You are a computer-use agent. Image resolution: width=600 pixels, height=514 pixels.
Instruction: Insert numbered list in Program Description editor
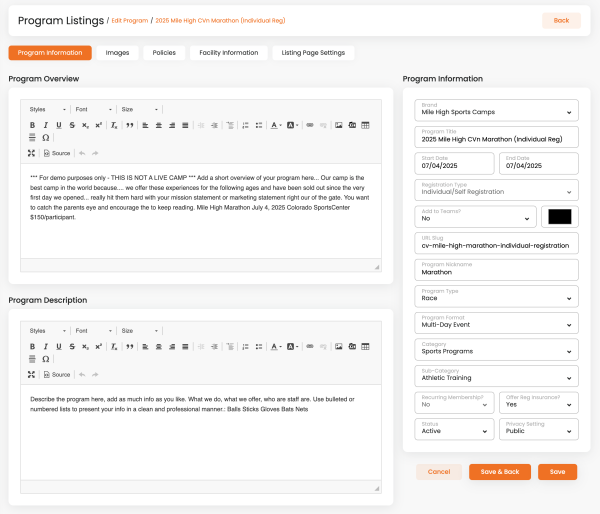tap(246, 346)
